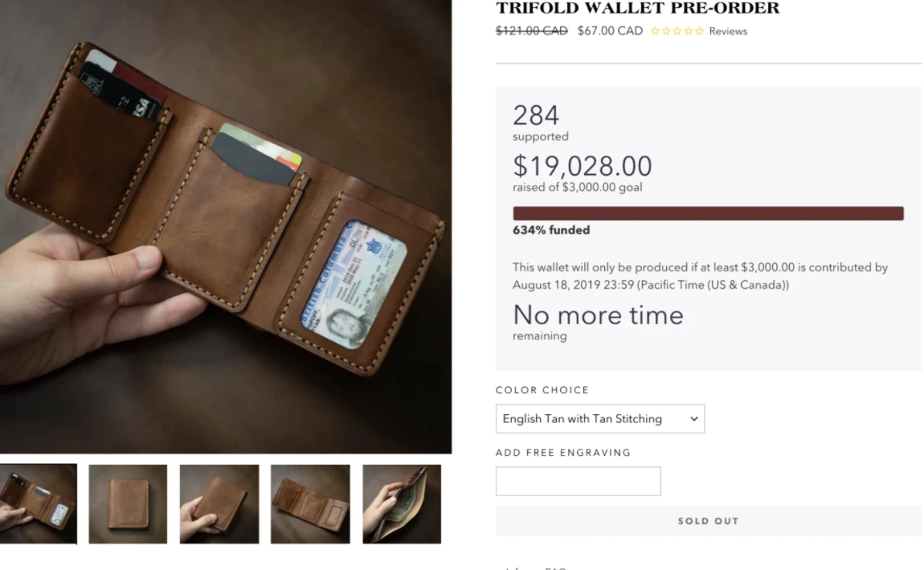Click the Trifold Wallet Pre-Order title
The width and height of the screenshot is (924, 570).
[x=638, y=8]
